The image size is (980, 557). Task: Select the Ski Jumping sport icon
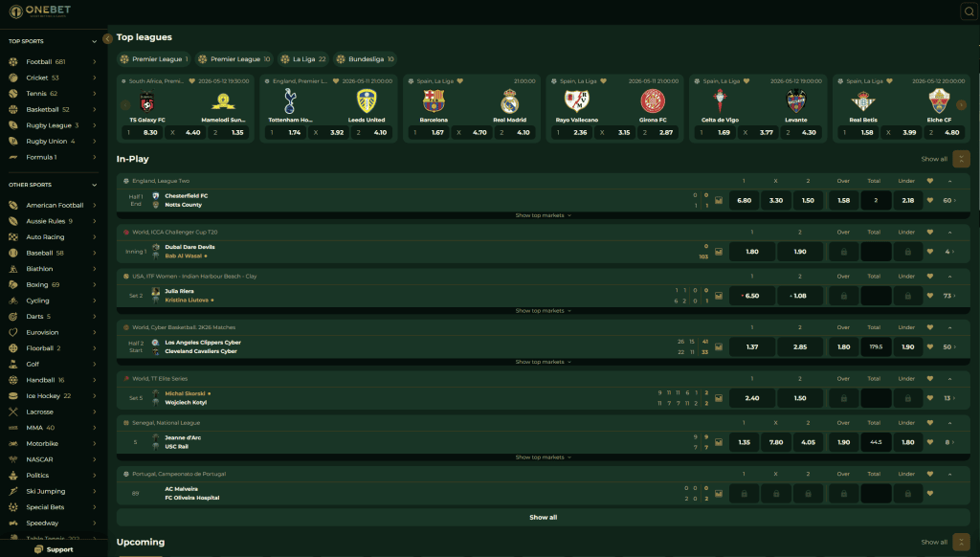[13, 491]
